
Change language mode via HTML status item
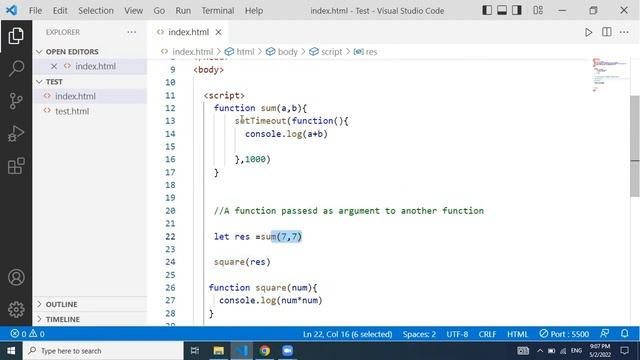(x=518, y=334)
